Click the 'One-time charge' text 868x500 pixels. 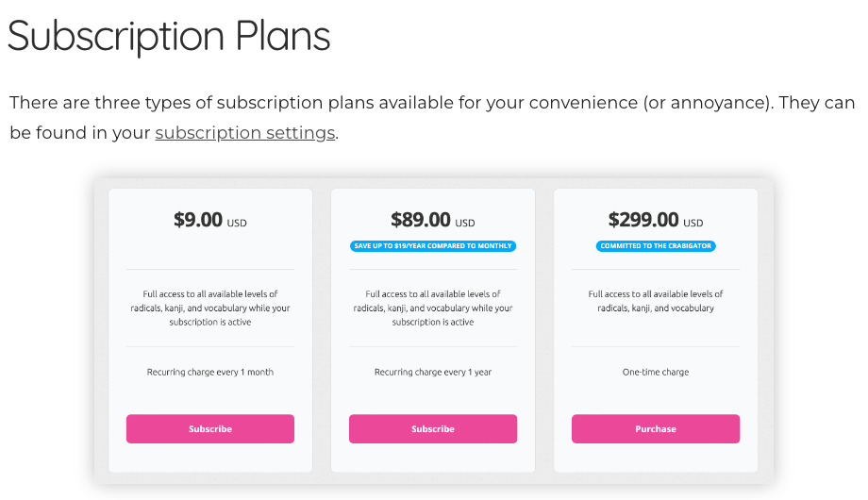pyautogui.click(x=656, y=372)
